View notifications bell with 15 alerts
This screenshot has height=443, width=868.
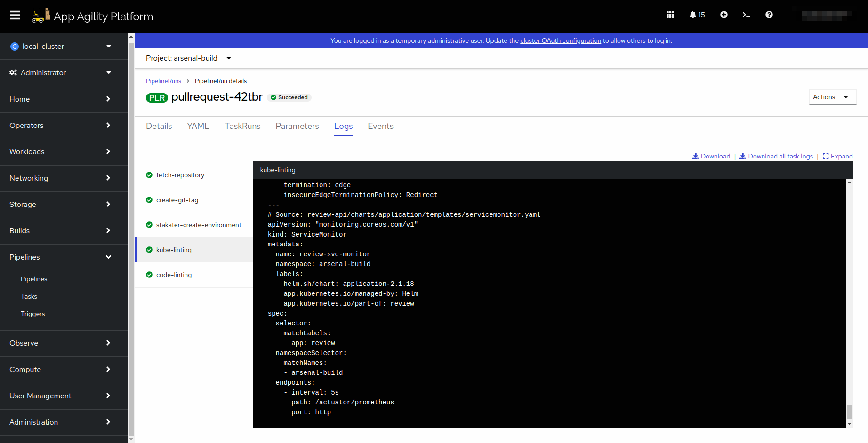click(697, 15)
